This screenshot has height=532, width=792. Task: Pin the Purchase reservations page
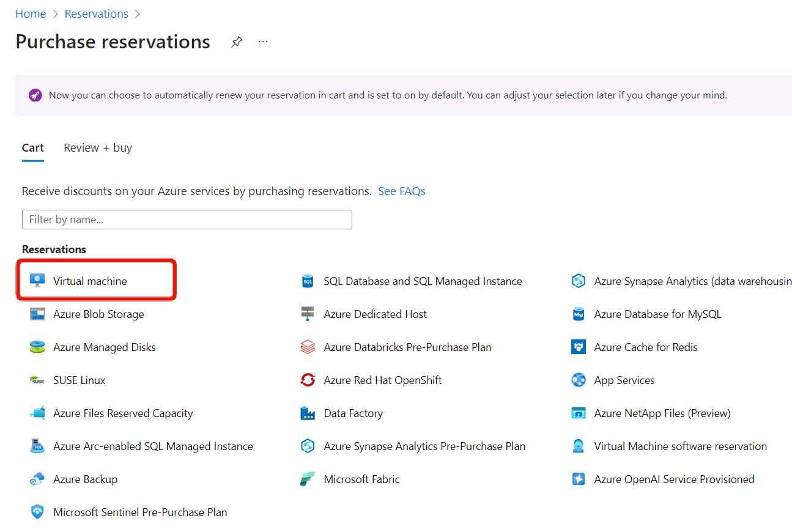pos(237,42)
